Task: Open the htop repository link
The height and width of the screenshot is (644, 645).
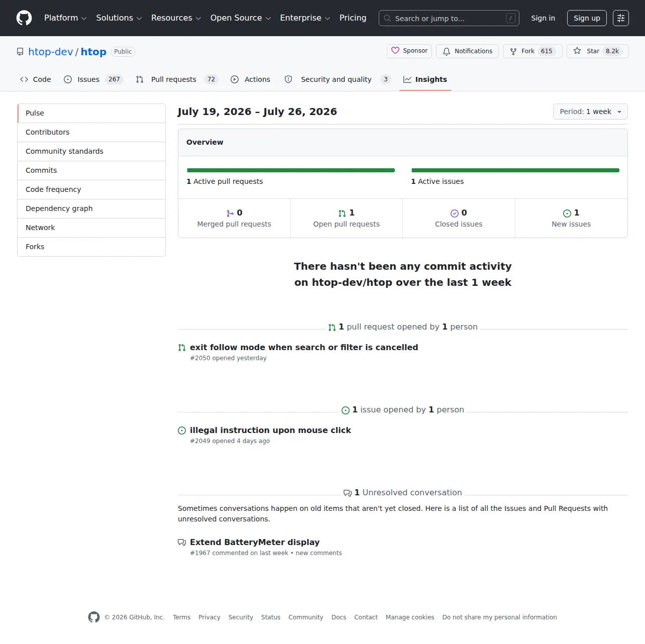Action: point(93,52)
